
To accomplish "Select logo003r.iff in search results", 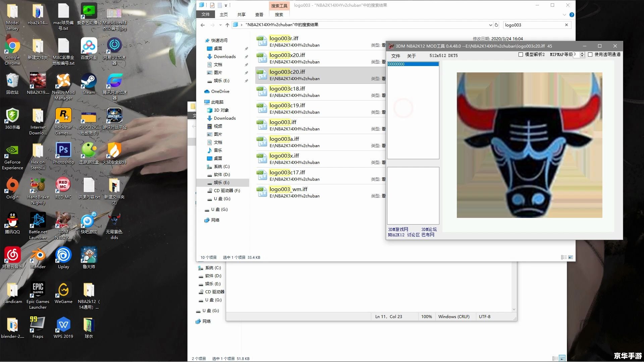I will click(320, 42).
